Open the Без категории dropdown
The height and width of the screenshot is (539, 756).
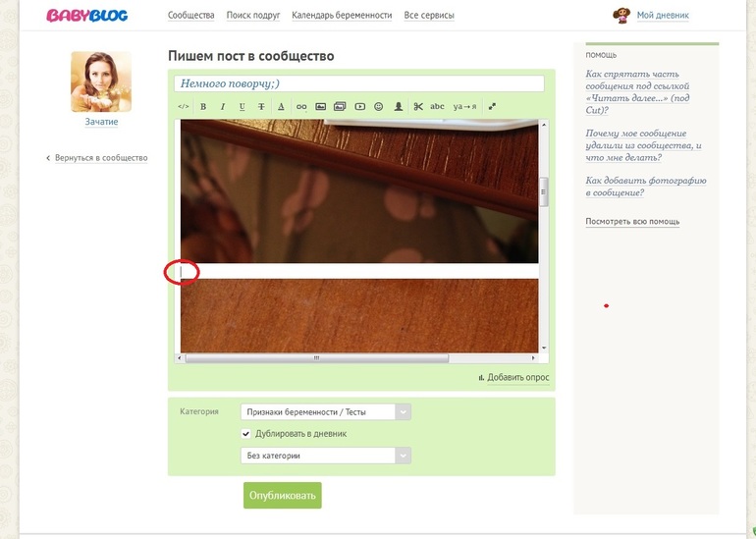tap(325, 456)
